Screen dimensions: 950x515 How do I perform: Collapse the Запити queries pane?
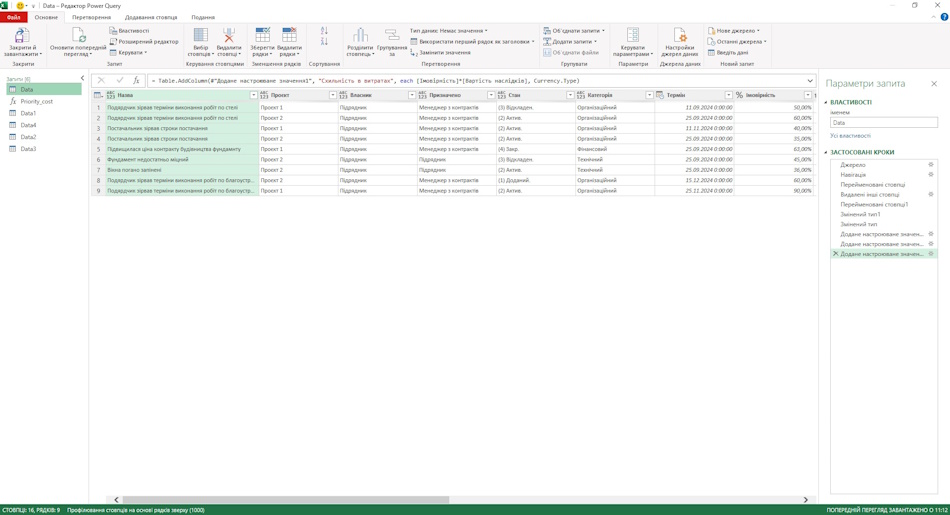point(82,78)
